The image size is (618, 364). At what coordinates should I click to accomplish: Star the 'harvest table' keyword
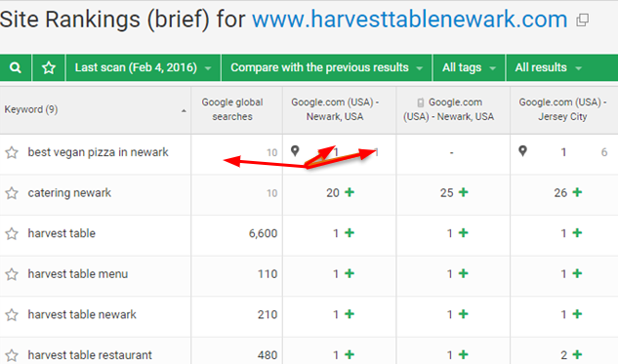click(12, 233)
